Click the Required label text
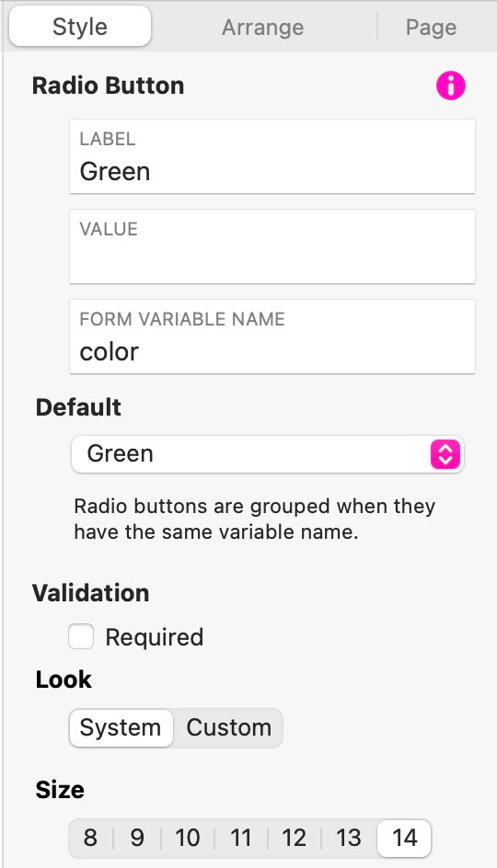This screenshot has width=497, height=868. [155, 637]
